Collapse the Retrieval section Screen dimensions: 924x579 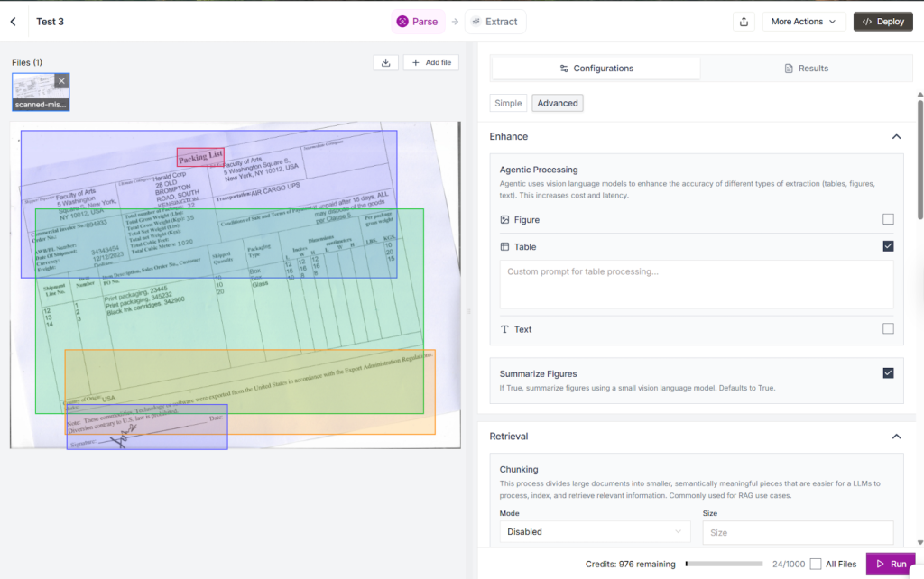pyautogui.click(x=896, y=437)
